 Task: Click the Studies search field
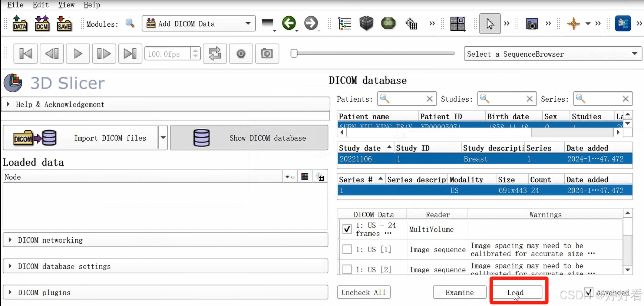tap(507, 99)
